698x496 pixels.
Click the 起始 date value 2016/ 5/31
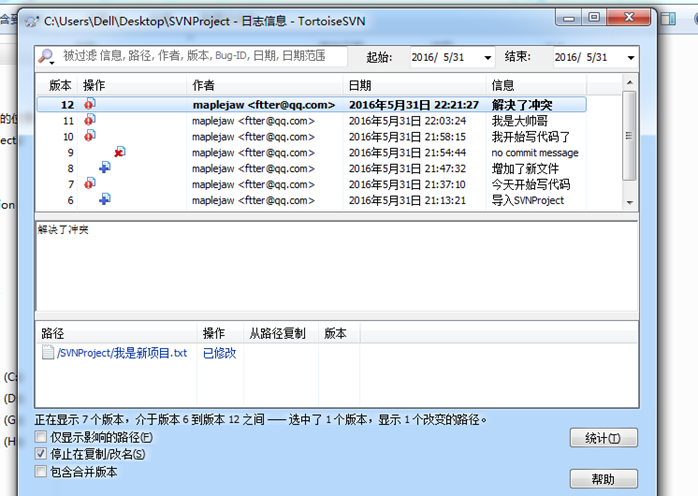pyautogui.click(x=438, y=57)
